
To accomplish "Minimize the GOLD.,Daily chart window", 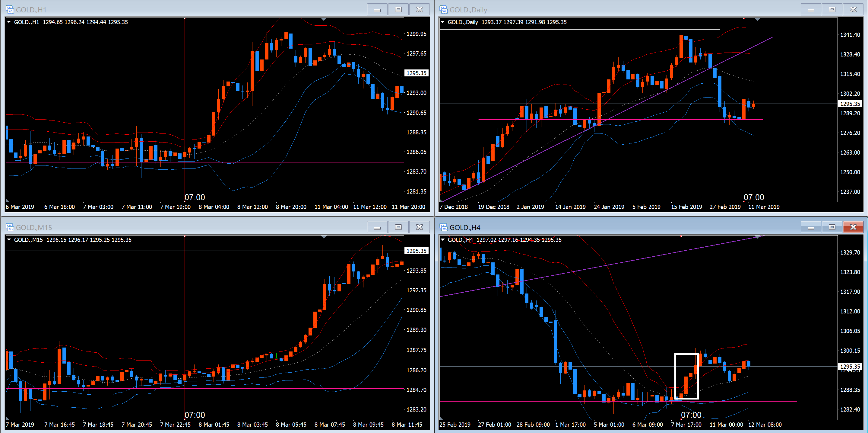I will [x=811, y=9].
